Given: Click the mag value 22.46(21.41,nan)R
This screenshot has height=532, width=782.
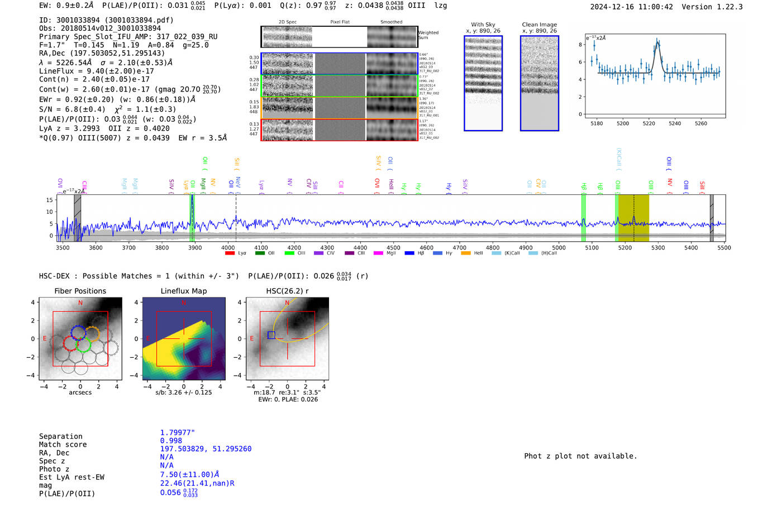Looking at the screenshot, I should (x=197, y=483).
